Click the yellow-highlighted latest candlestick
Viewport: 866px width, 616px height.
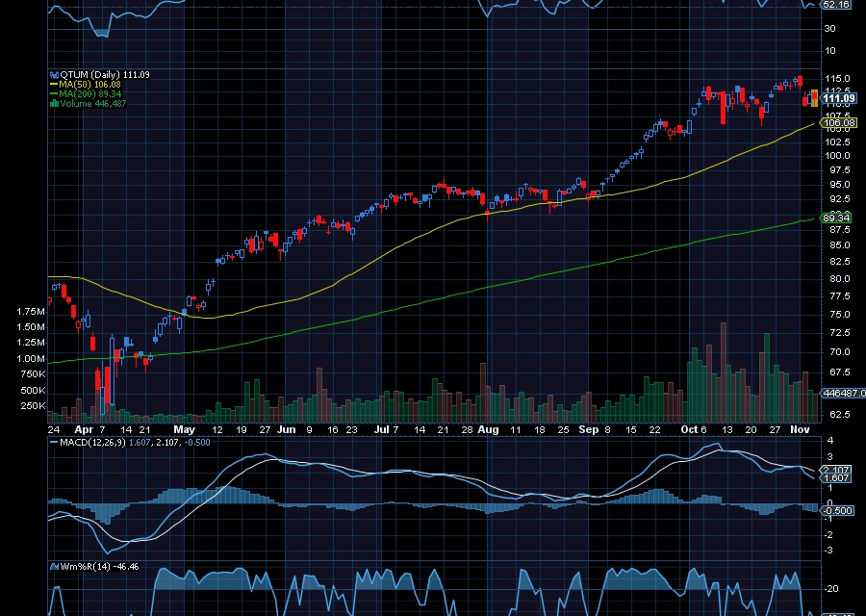pos(814,97)
